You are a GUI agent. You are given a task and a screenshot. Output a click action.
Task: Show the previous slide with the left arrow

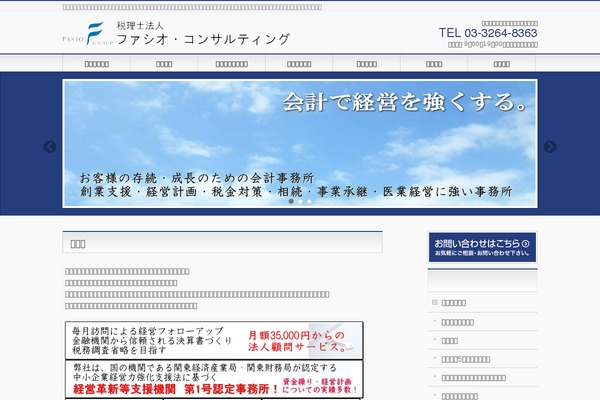click(x=50, y=147)
